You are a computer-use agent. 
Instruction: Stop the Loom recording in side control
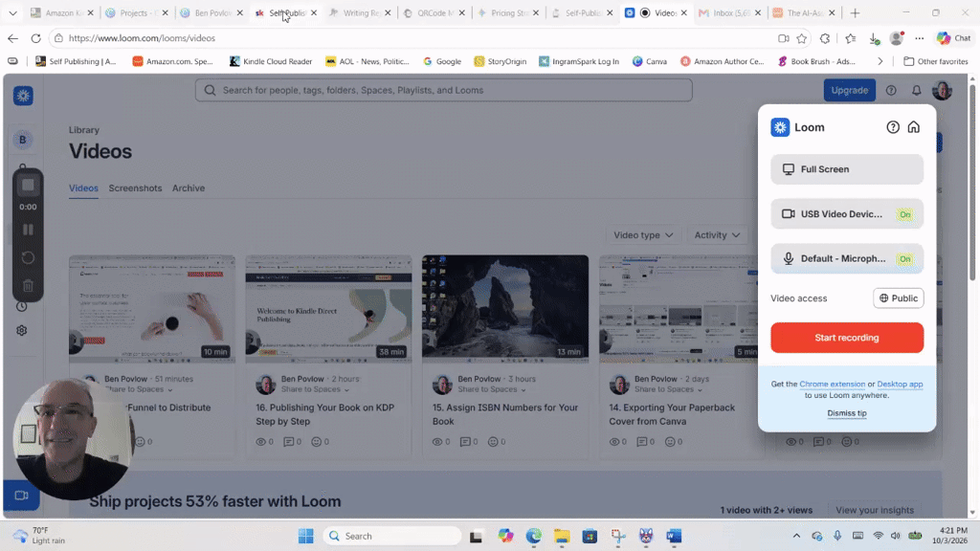(28, 185)
